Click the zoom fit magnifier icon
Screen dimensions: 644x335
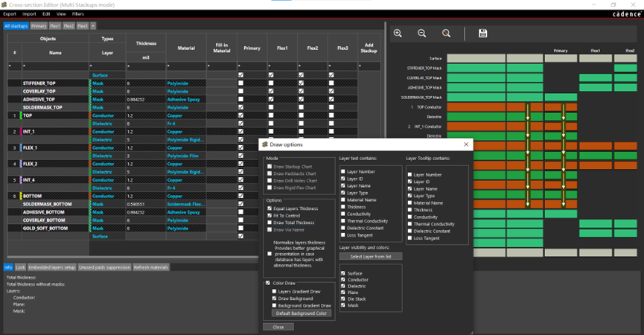(x=446, y=33)
